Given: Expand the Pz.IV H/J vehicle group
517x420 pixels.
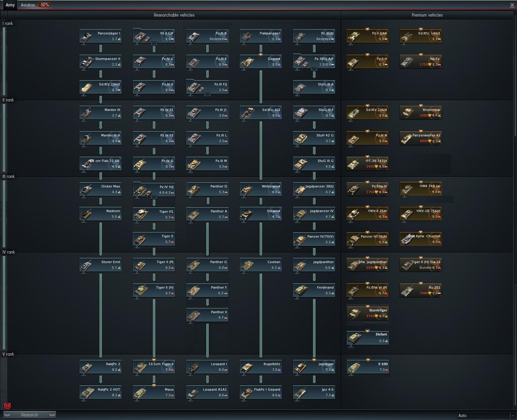Looking at the screenshot, I should pyautogui.click(x=154, y=197).
